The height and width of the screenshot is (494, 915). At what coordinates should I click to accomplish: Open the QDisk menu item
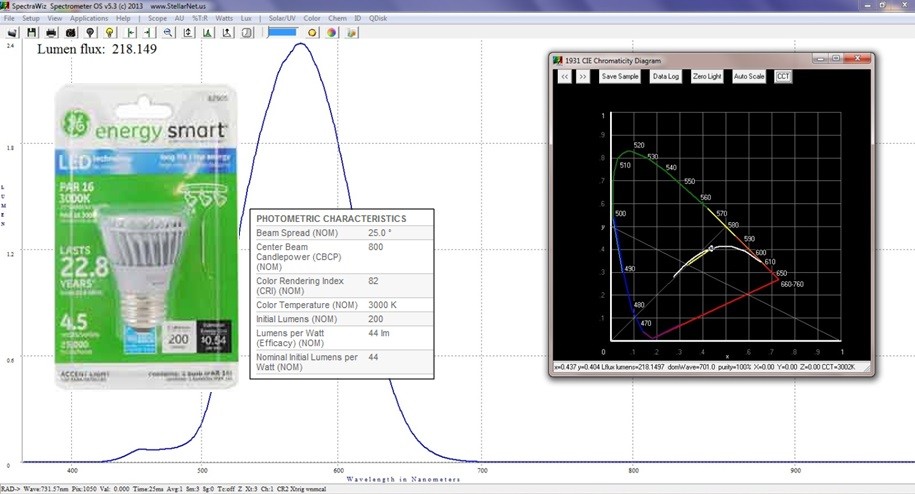tap(378, 18)
